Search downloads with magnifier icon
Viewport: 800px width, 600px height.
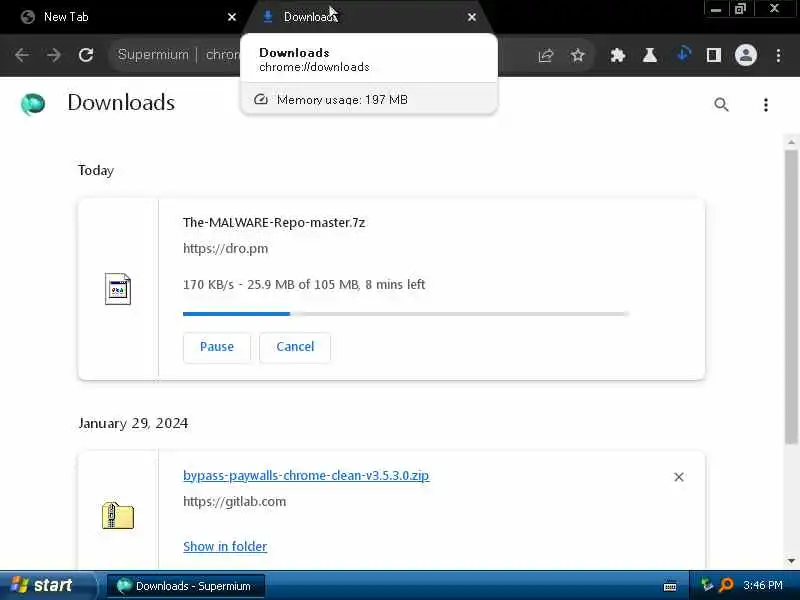pyautogui.click(x=721, y=105)
